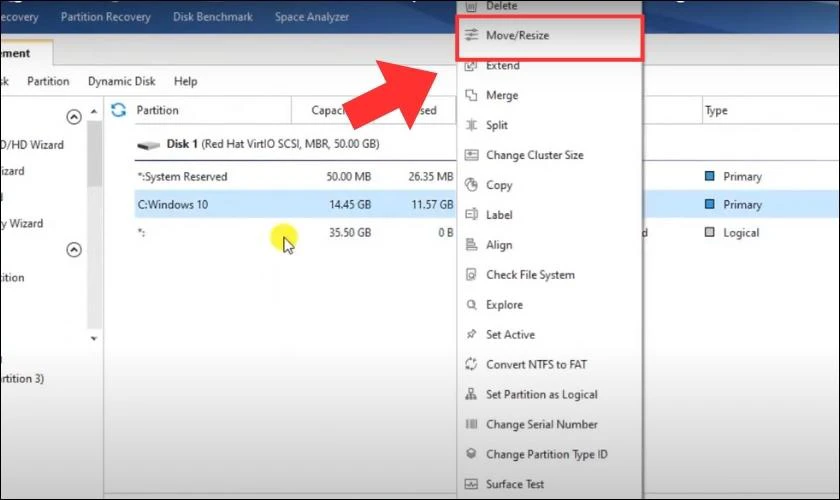The width and height of the screenshot is (840, 500).
Task: Click the refresh icon beside Partition header
Action: point(118,110)
